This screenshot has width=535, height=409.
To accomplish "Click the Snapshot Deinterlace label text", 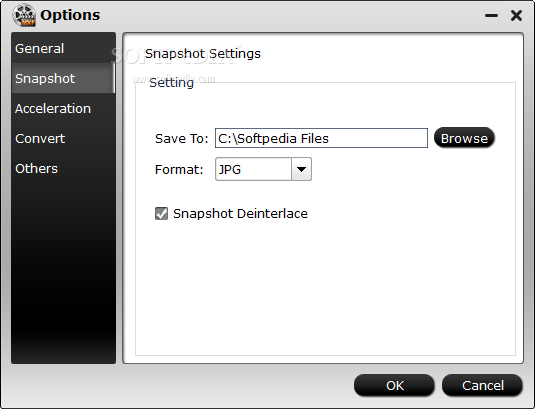I will click(x=240, y=214).
